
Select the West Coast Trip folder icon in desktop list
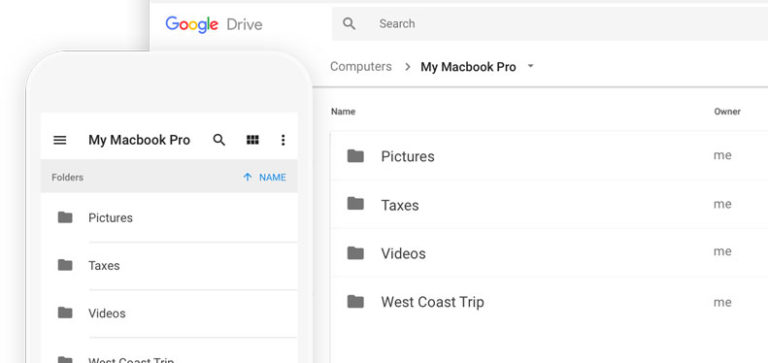point(356,301)
